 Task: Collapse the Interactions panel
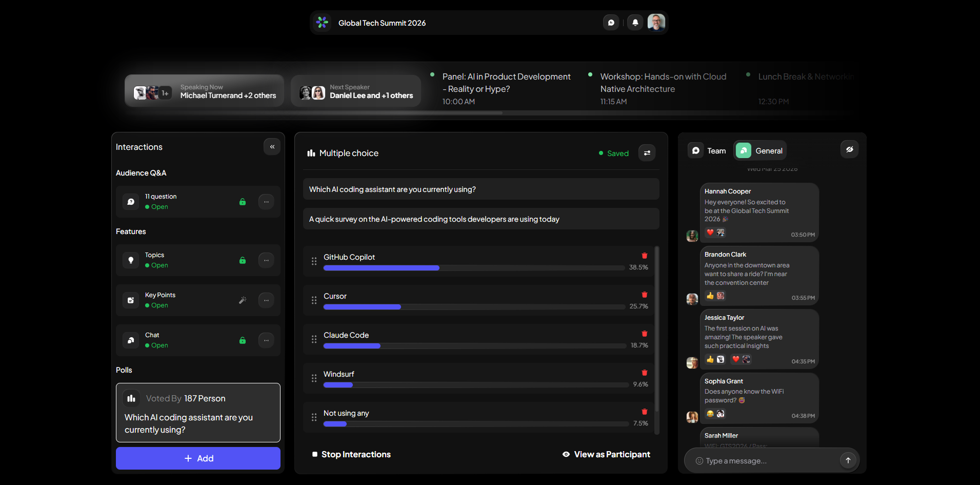pyautogui.click(x=272, y=147)
